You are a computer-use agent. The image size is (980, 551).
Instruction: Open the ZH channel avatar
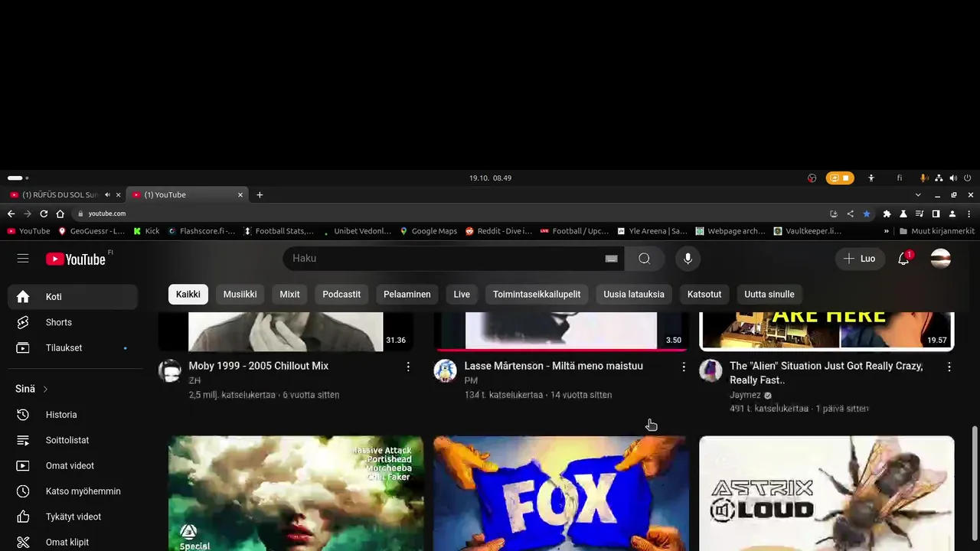[x=170, y=370]
